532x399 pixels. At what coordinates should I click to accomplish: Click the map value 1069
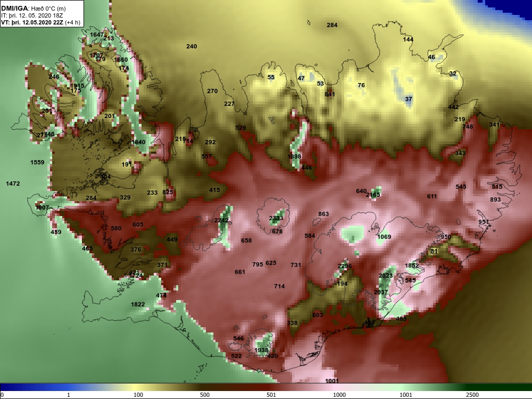coord(384,237)
